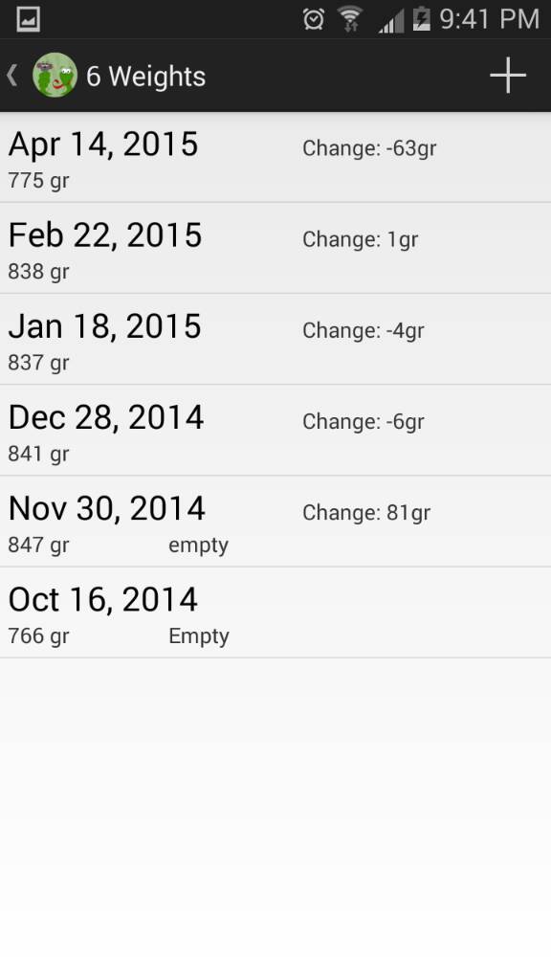
Task: Open the Nov 30, 2014 entry
Action: point(275,522)
